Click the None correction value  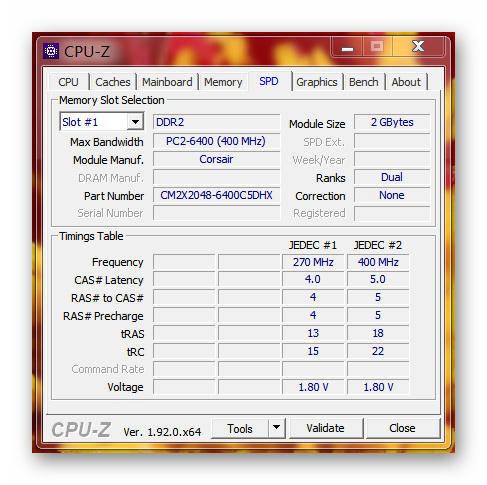tap(392, 195)
